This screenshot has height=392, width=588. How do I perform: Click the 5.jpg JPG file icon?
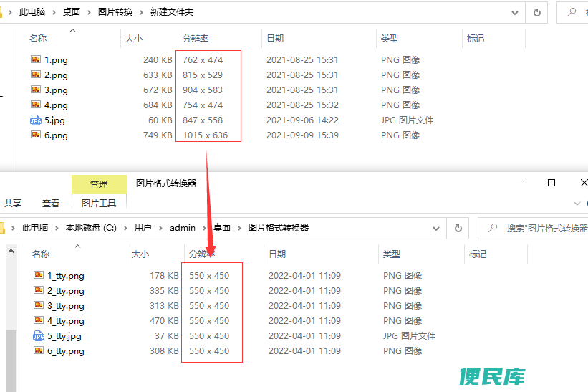click(36, 120)
